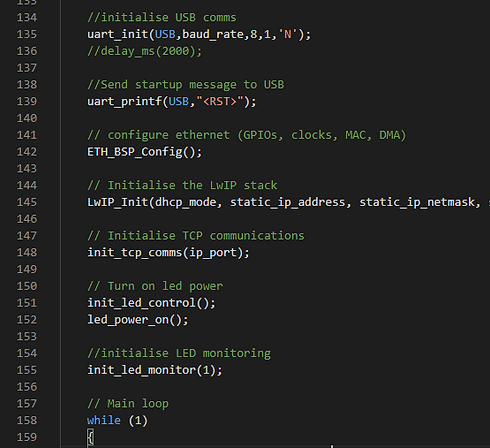Click USB macro in uart_printf call
Screen dimensions: 490x448
[x=179, y=101]
